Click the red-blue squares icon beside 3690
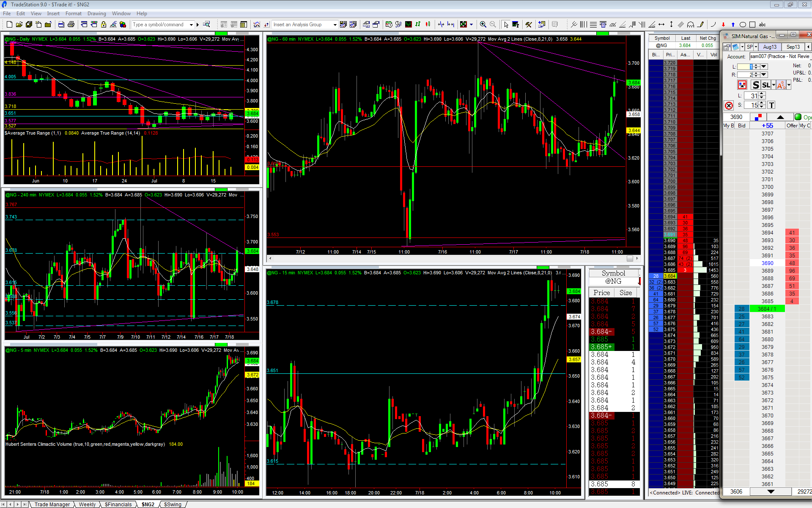Image resolution: width=812 pixels, height=508 pixels. pyautogui.click(x=758, y=117)
